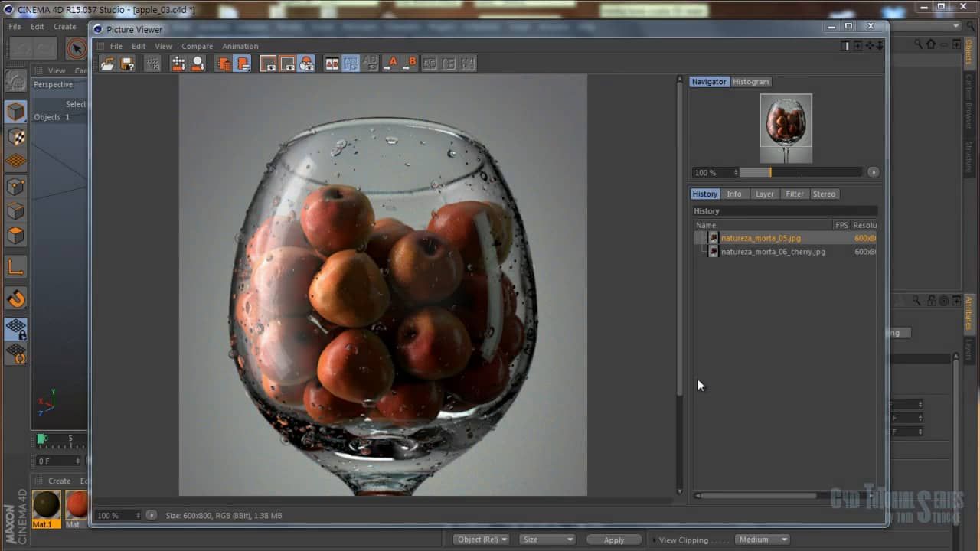Click the Apply button
Viewport: 980px width, 551px height.
[x=614, y=540]
